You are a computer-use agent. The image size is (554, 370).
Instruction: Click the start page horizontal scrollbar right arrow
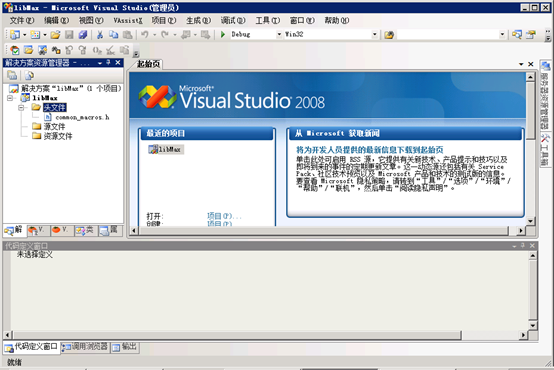(x=521, y=230)
